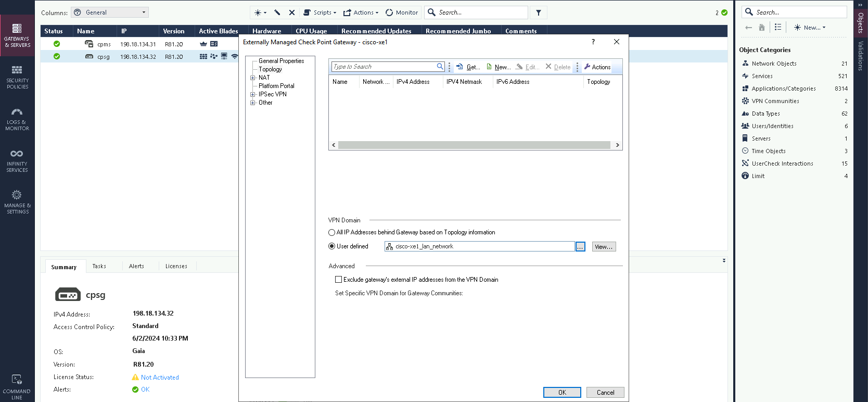
Task: Expand the IPSec VPN tree node
Action: [x=253, y=94]
